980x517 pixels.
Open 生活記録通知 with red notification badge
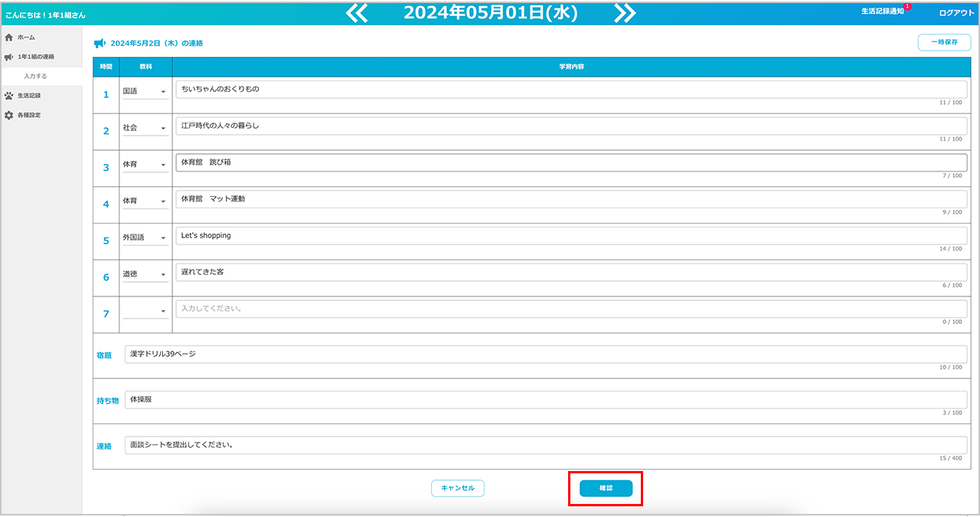pyautogui.click(x=883, y=11)
